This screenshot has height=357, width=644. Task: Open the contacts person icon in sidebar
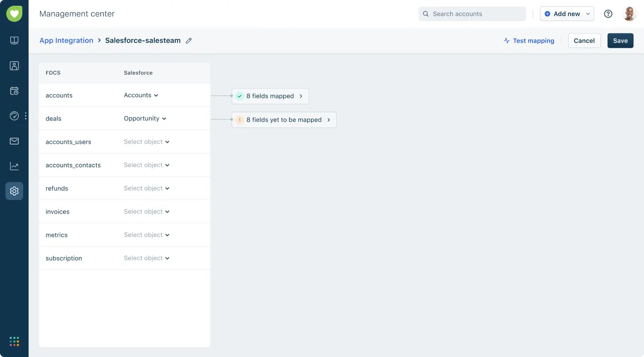point(14,66)
